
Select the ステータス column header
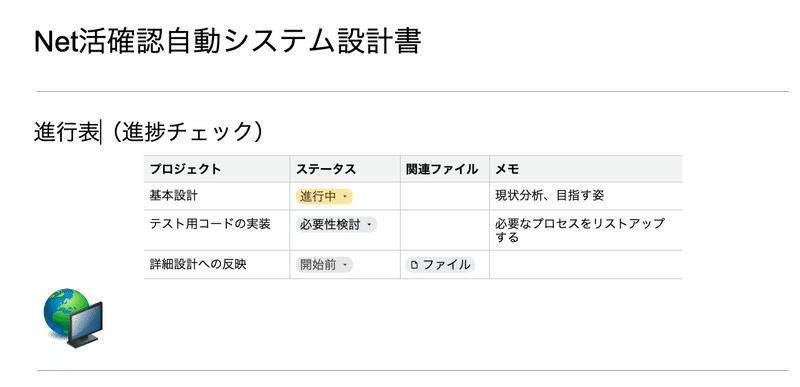pyautogui.click(x=345, y=169)
